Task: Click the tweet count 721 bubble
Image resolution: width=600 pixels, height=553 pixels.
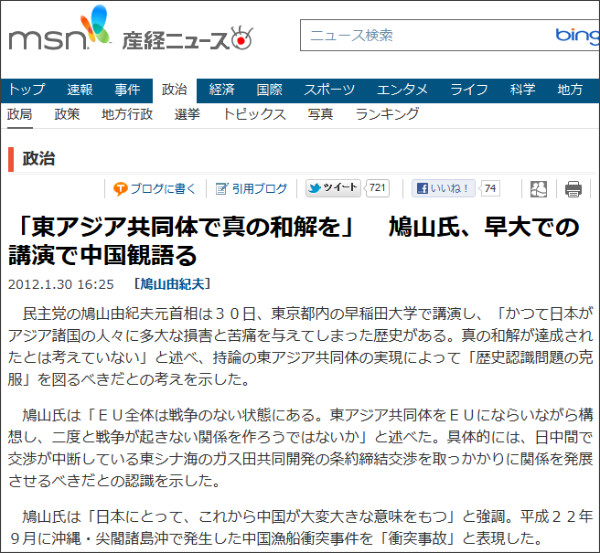Action: [x=377, y=188]
